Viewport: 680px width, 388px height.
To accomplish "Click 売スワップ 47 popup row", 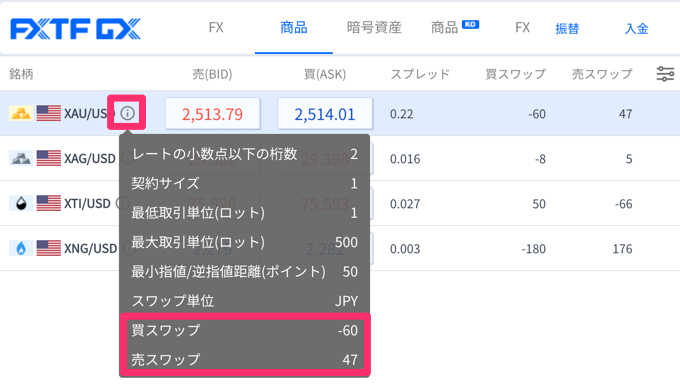I will click(245, 359).
